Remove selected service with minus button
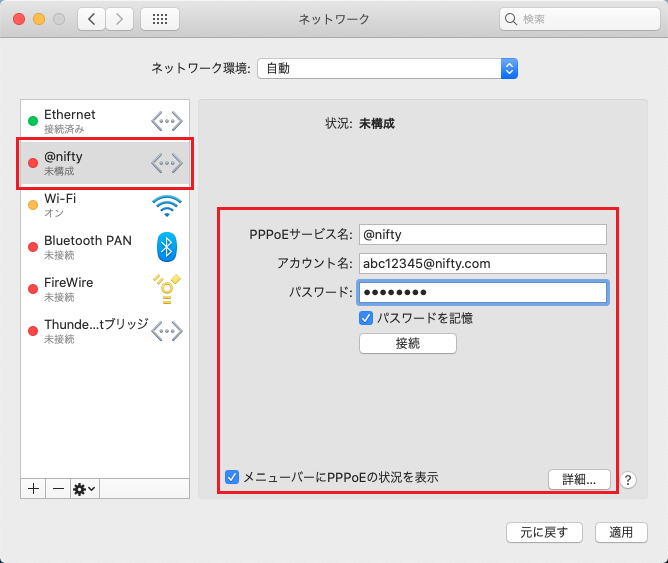This screenshot has width=668, height=563. [58, 488]
